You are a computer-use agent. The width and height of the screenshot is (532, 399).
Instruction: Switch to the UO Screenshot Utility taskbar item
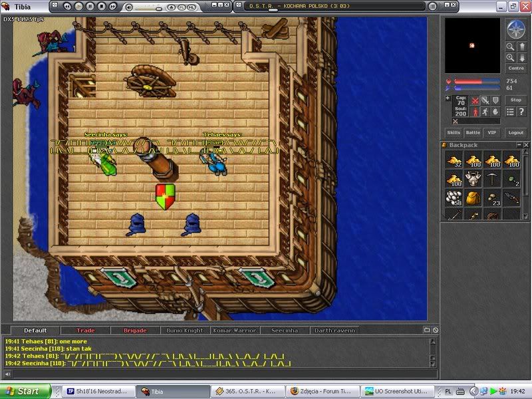coord(397,391)
